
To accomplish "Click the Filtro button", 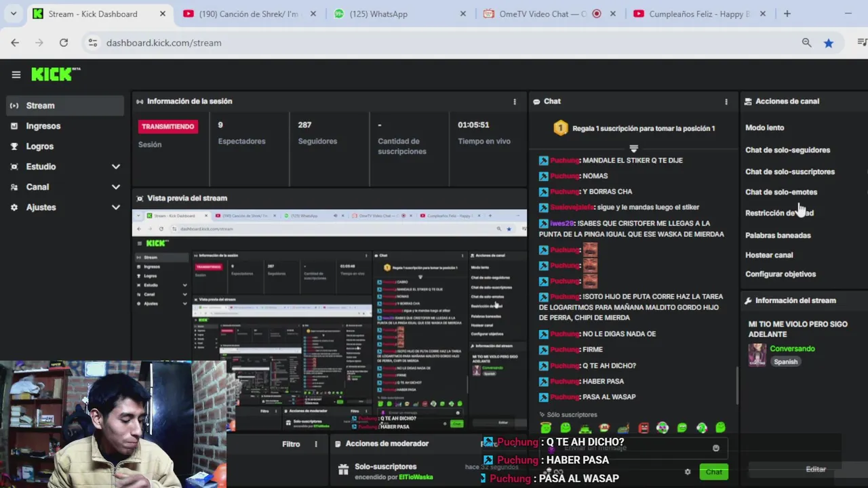I will coord(291,444).
